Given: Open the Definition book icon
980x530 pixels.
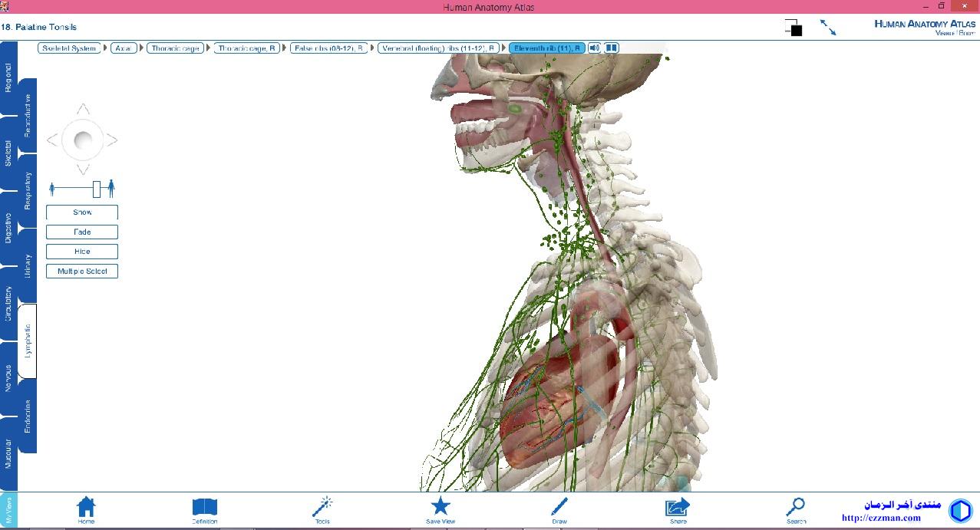Looking at the screenshot, I should (204, 507).
